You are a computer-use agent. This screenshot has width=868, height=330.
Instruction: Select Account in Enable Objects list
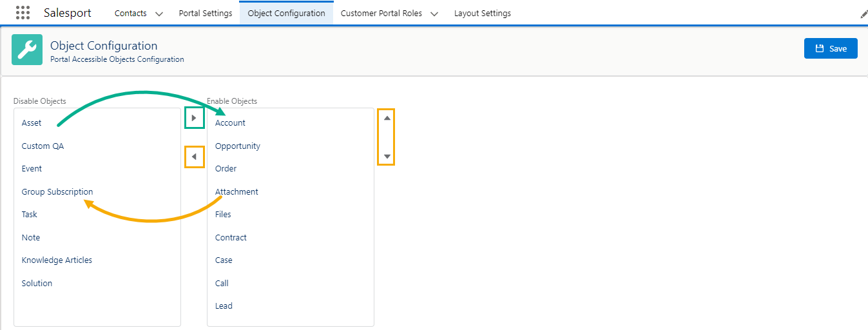pos(231,123)
